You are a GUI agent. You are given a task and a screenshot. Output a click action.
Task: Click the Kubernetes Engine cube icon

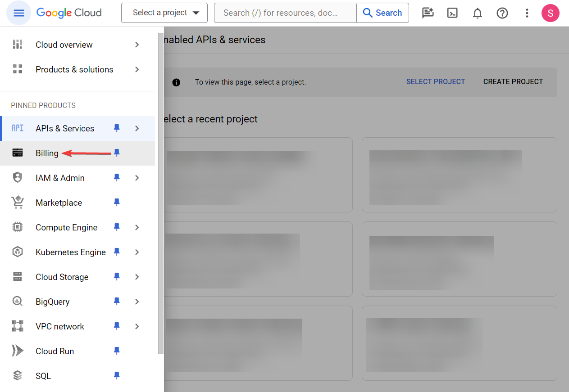point(18,252)
